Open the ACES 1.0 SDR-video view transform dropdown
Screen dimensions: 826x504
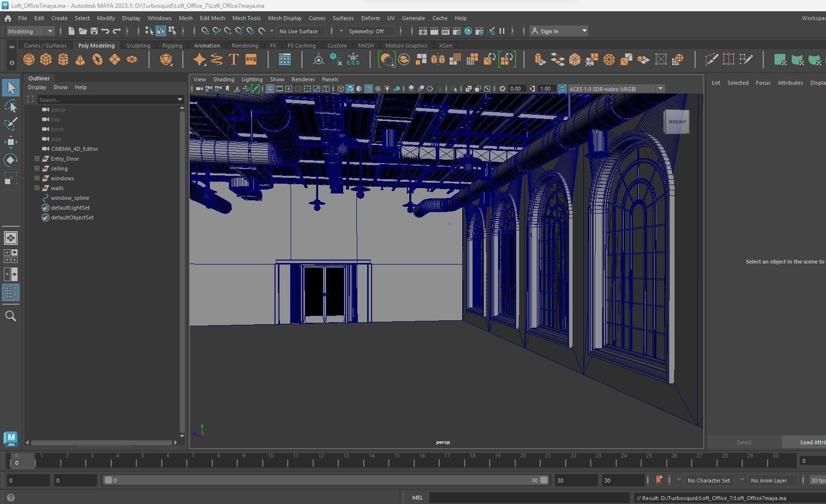click(616, 89)
